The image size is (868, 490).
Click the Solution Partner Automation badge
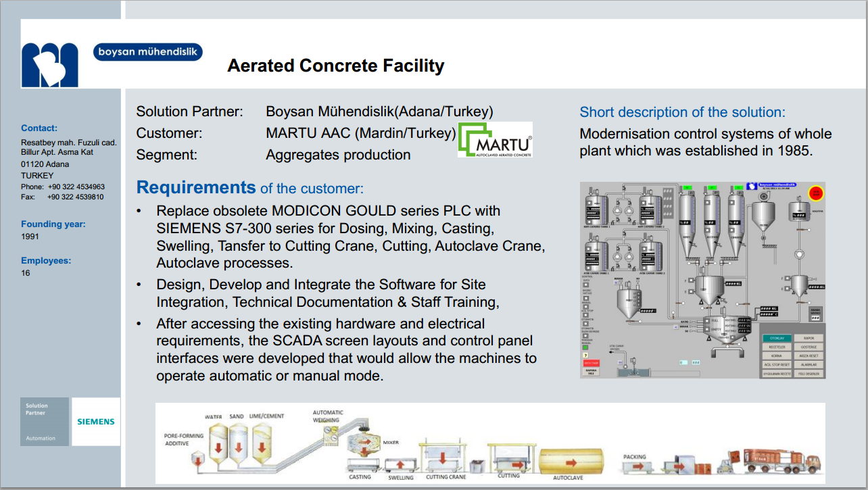45,422
